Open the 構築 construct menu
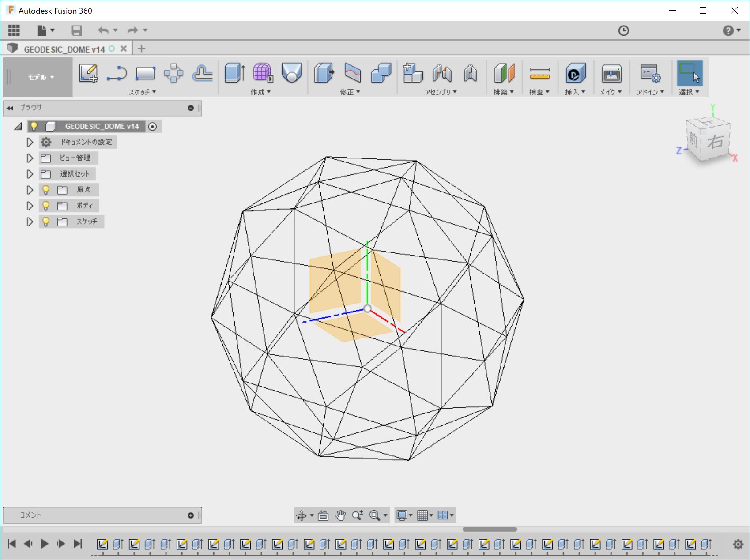750x560 pixels. click(504, 92)
